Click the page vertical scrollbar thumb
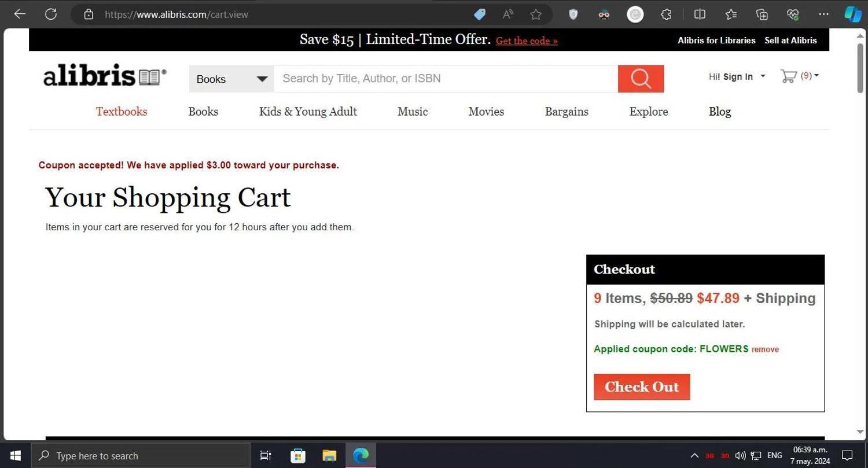Viewport: 868px width, 468px height. [x=860, y=68]
